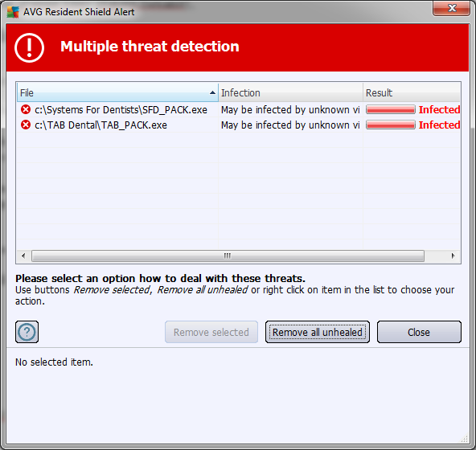Click the left arrow of horizontal scrollbar

click(23, 256)
